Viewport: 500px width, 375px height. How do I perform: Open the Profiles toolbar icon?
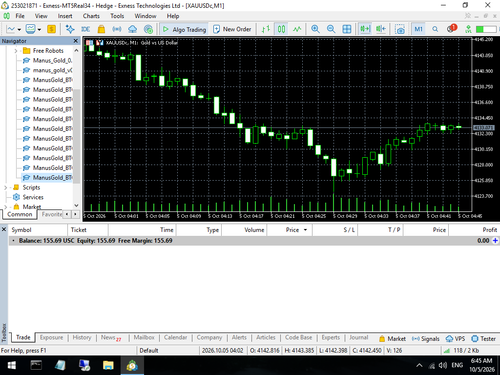tap(31, 29)
